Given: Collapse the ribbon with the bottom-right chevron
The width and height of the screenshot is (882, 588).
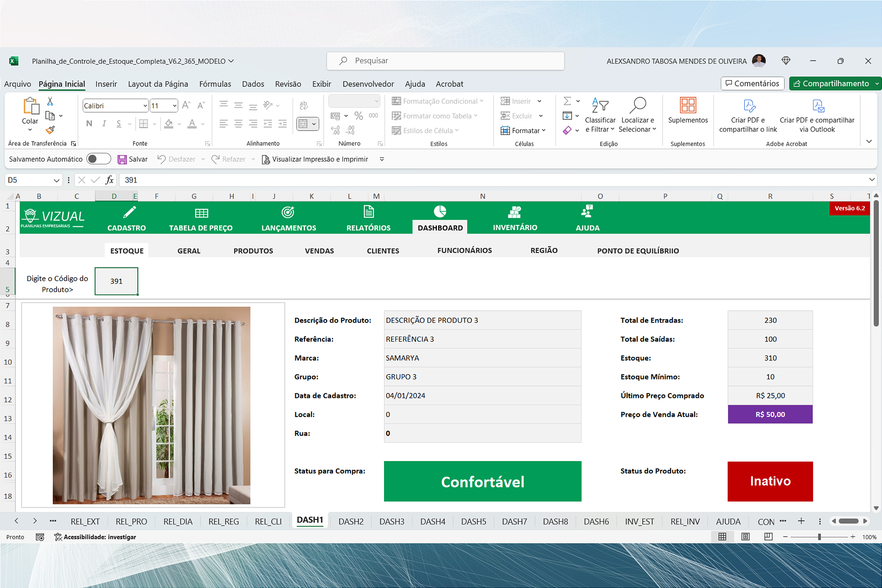Looking at the screenshot, I should 869,141.
